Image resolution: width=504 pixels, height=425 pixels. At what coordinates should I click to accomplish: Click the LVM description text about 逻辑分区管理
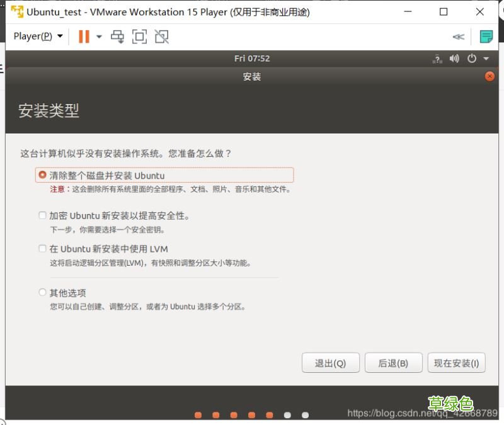pos(151,263)
